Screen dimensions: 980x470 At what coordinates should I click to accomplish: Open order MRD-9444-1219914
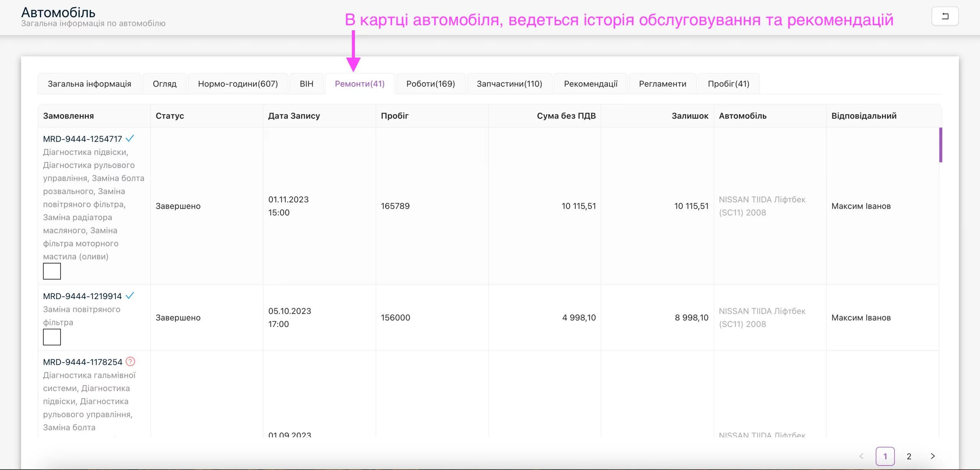click(x=82, y=296)
